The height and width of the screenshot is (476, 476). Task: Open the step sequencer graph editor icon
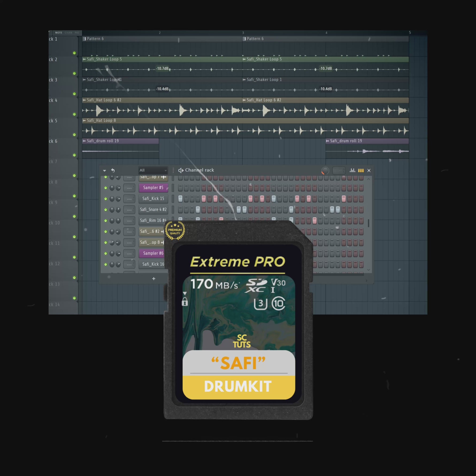(x=352, y=170)
